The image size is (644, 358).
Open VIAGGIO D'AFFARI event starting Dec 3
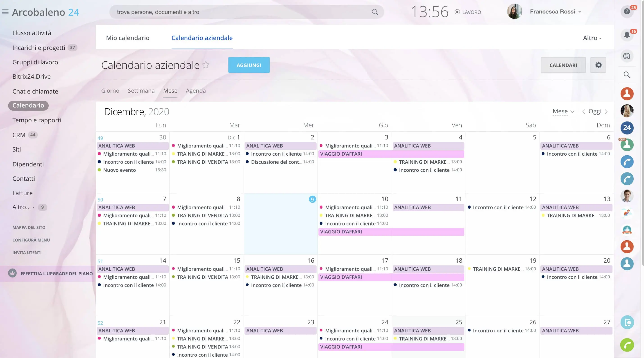click(391, 154)
